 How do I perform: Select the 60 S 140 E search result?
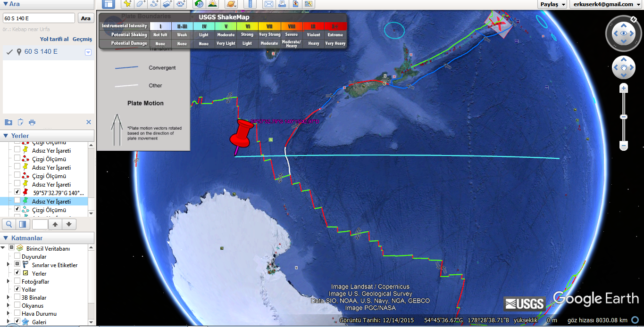41,51
